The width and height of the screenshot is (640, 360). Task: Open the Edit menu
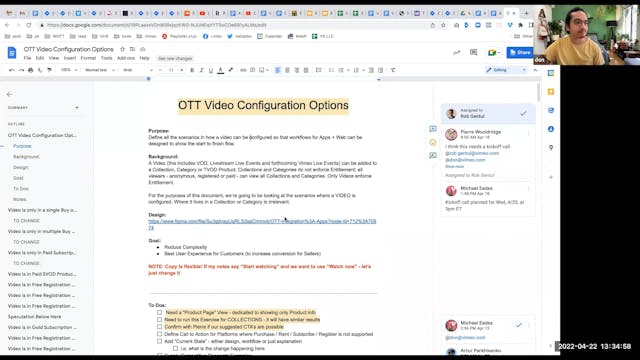coord(40,58)
